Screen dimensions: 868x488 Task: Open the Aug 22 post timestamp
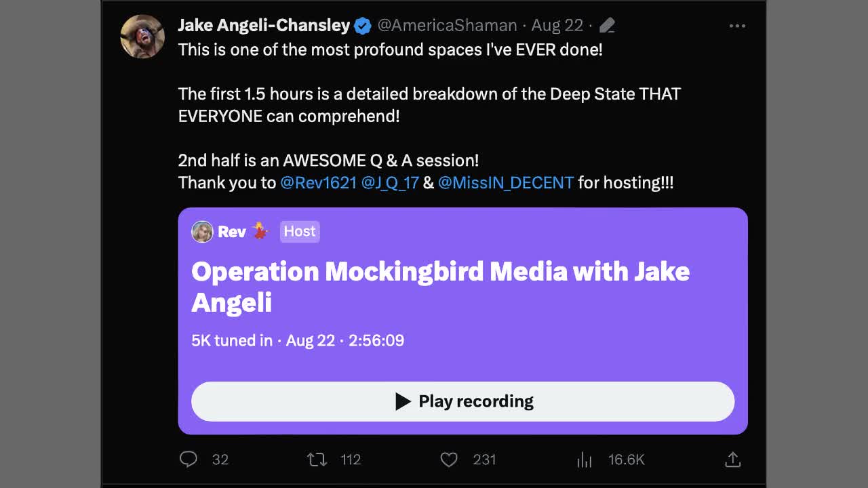[x=557, y=26]
